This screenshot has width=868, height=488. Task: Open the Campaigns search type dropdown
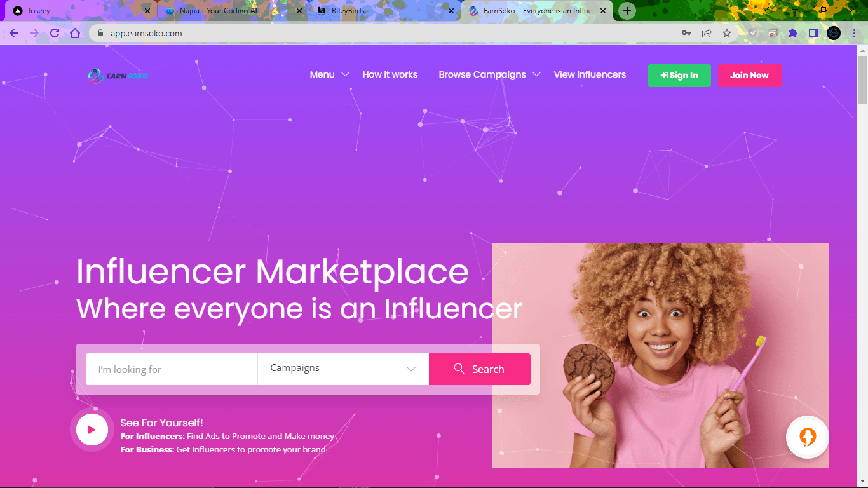[343, 369]
